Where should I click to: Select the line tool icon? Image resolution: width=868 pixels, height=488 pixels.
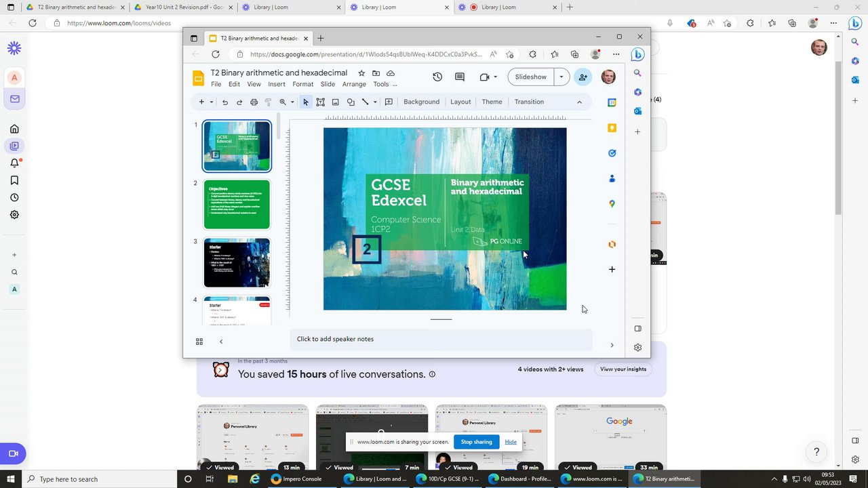tap(365, 102)
